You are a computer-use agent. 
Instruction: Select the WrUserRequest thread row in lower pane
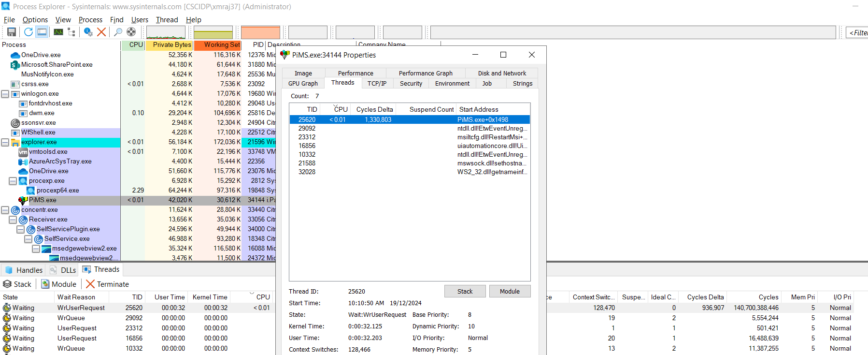click(138, 308)
